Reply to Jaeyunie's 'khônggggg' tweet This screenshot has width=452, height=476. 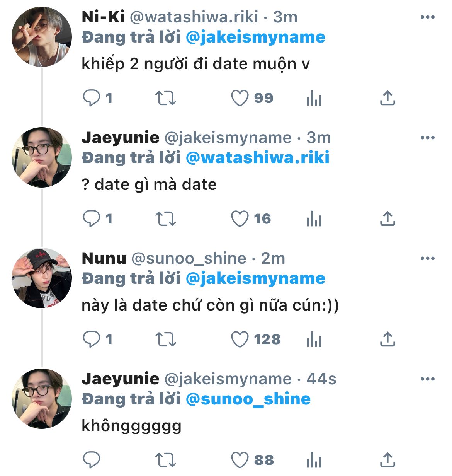pyautogui.click(x=92, y=460)
